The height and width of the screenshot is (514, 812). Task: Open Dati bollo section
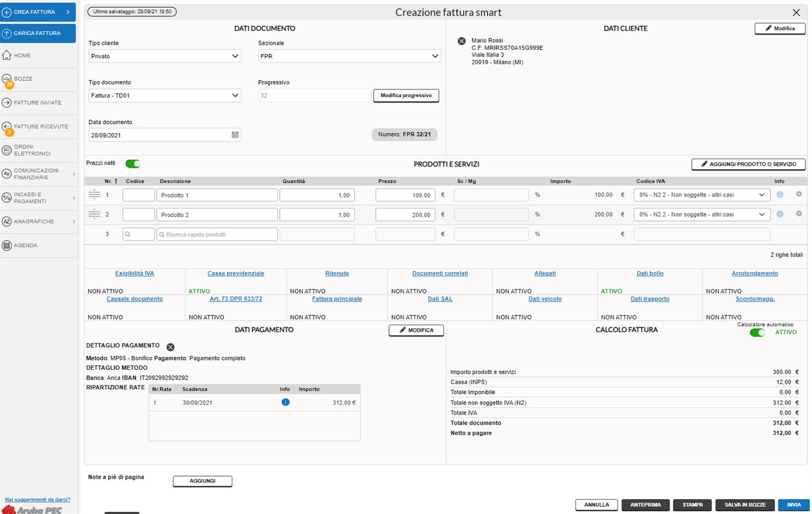pyautogui.click(x=650, y=273)
